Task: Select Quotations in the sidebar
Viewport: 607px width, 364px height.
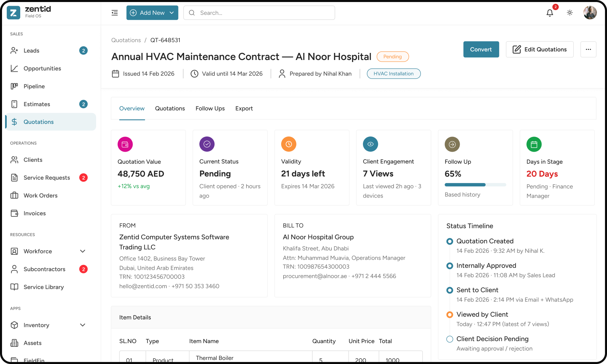Action: 51,122
